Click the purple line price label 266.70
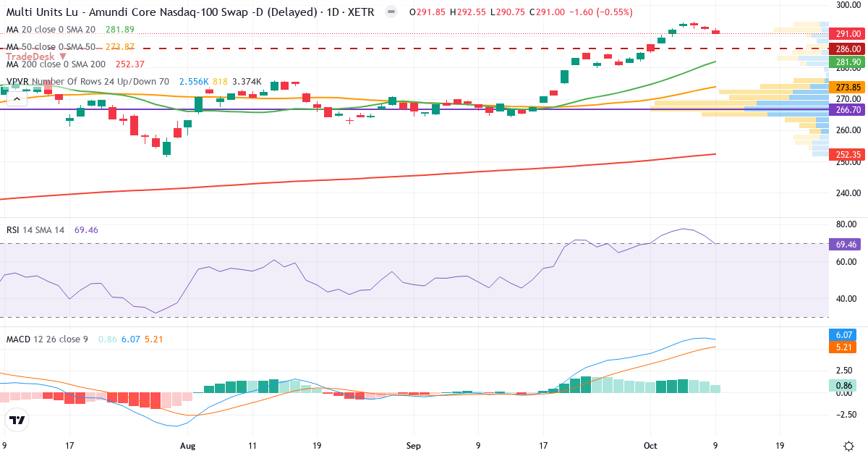This screenshot has height=456, width=868. (x=847, y=109)
